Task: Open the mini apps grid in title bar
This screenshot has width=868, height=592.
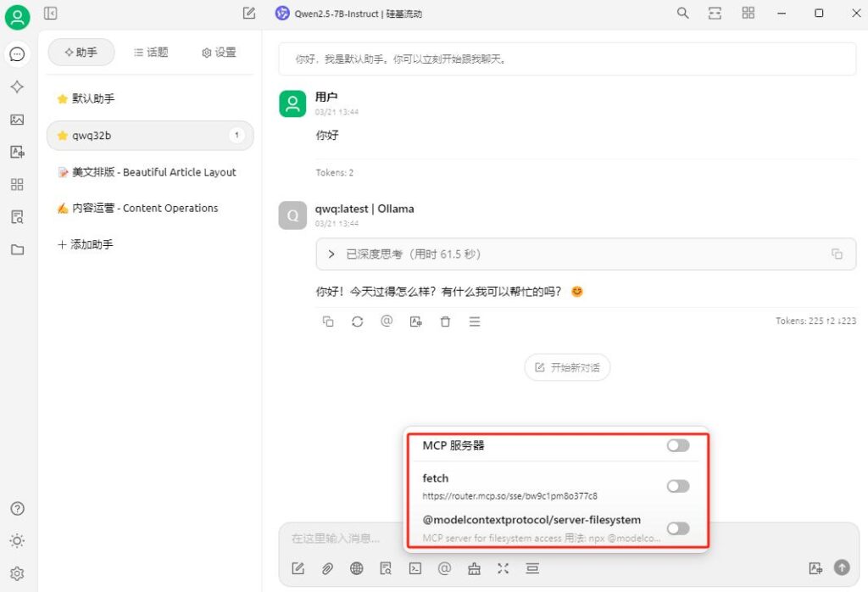Action: coord(748,14)
